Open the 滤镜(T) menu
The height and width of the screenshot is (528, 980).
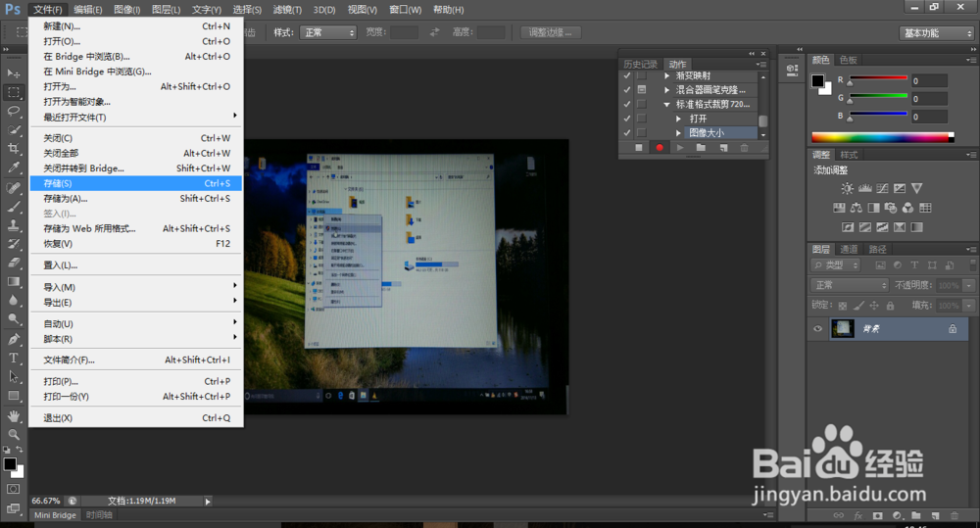tap(287, 10)
